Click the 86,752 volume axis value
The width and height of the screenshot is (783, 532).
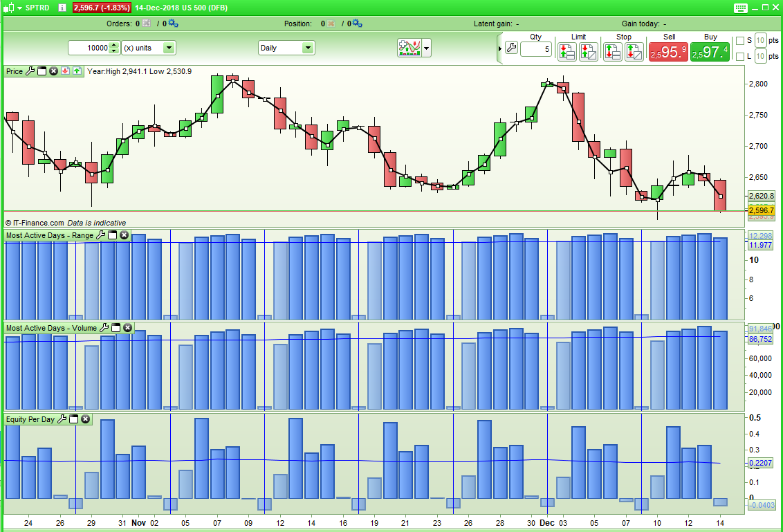[760, 339]
